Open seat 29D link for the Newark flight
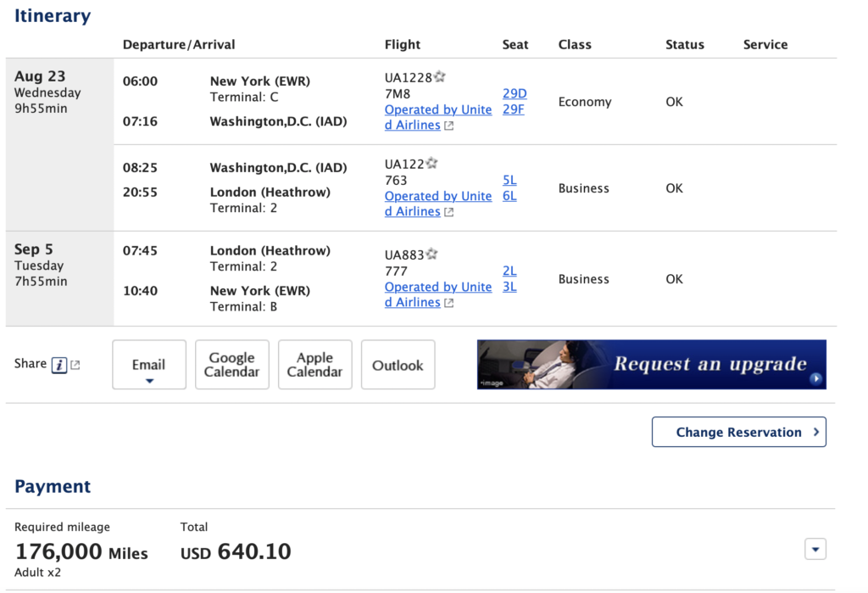The image size is (868, 593). [514, 93]
